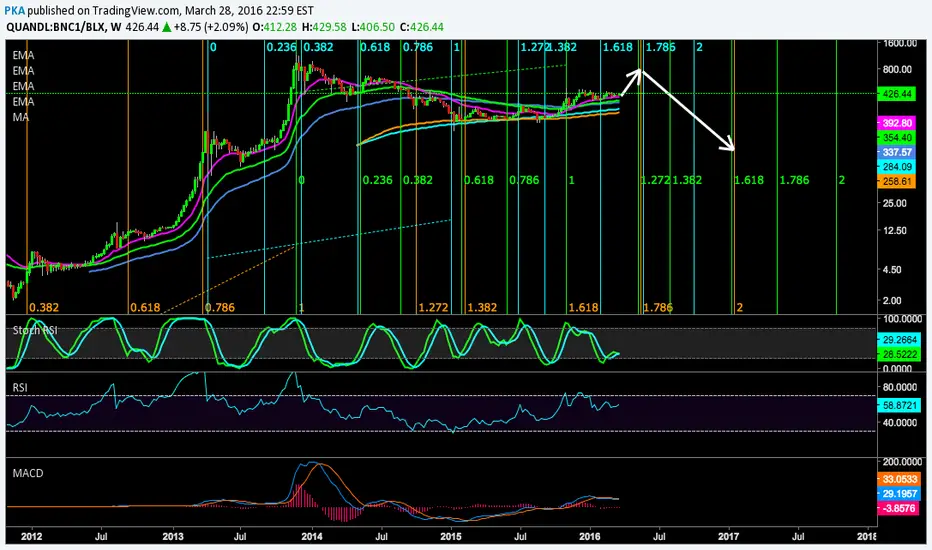Click the magenta 392.80 price tag

point(896,123)
